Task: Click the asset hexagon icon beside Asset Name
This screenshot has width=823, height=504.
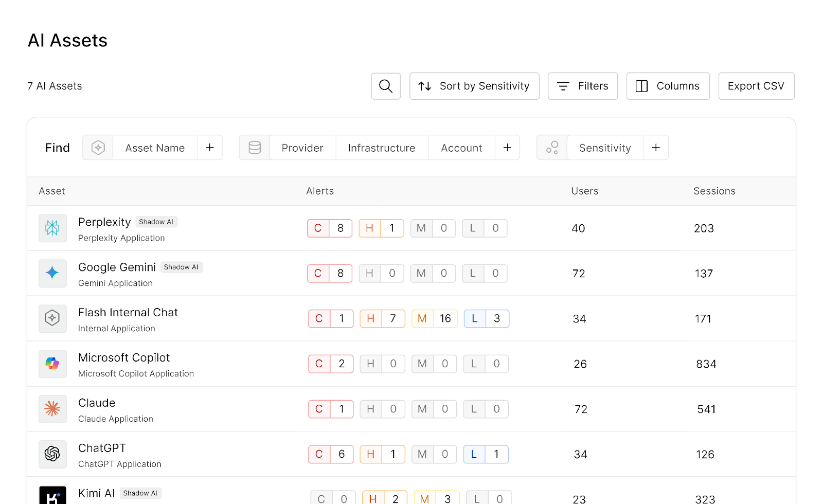Action: [98, 148]
